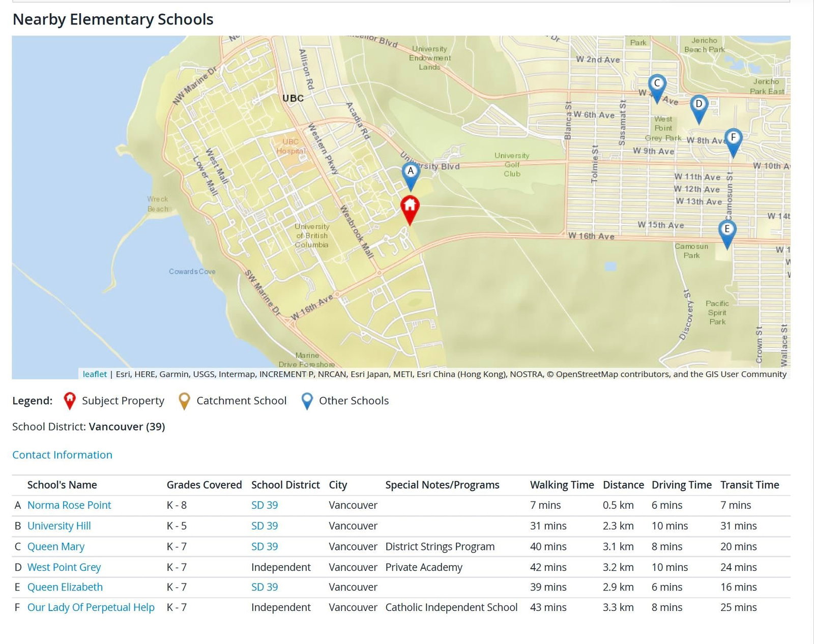Open Our Lady Of Perpetual Help link
Image resolution: width=814 pixels, height=644 pixels.
coord(91,607)
